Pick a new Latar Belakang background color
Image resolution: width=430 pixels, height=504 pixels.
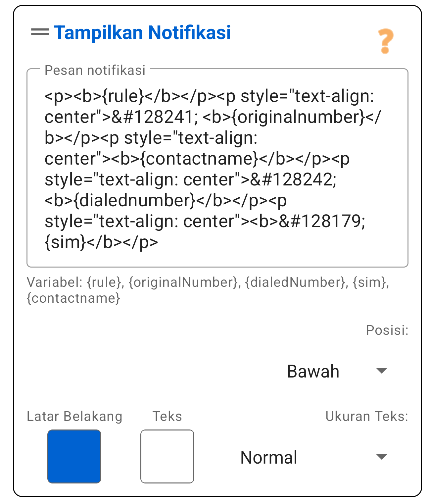pyautogui.click(x=74, y=457)
